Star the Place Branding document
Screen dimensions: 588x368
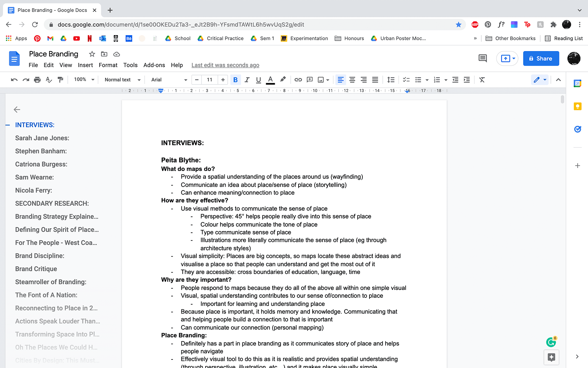click(x=92, y=54)
